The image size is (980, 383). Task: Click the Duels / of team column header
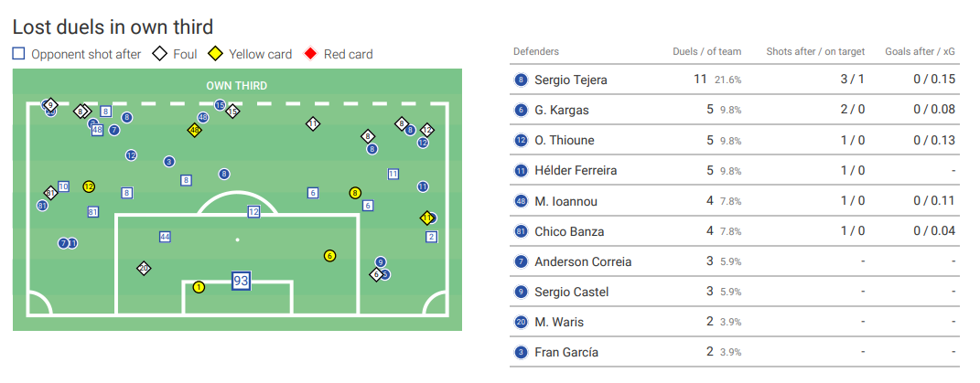[x=707, y=51]
